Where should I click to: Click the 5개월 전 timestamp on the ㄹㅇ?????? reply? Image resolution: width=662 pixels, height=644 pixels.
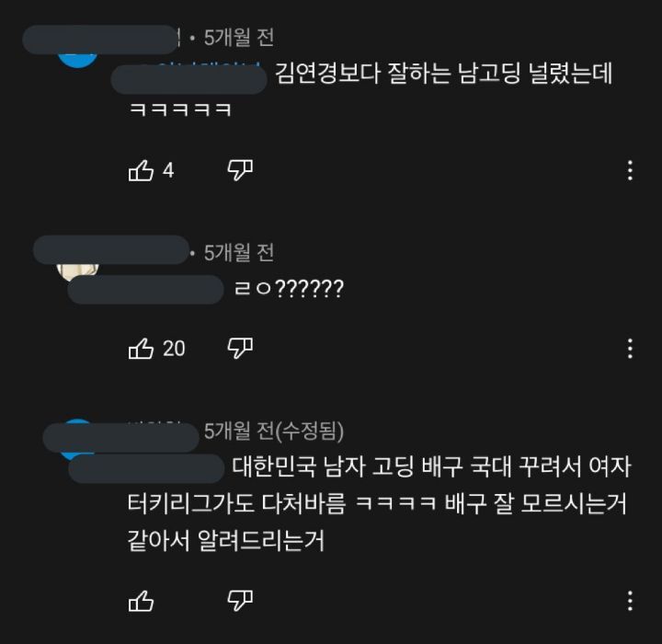point(239,253)
